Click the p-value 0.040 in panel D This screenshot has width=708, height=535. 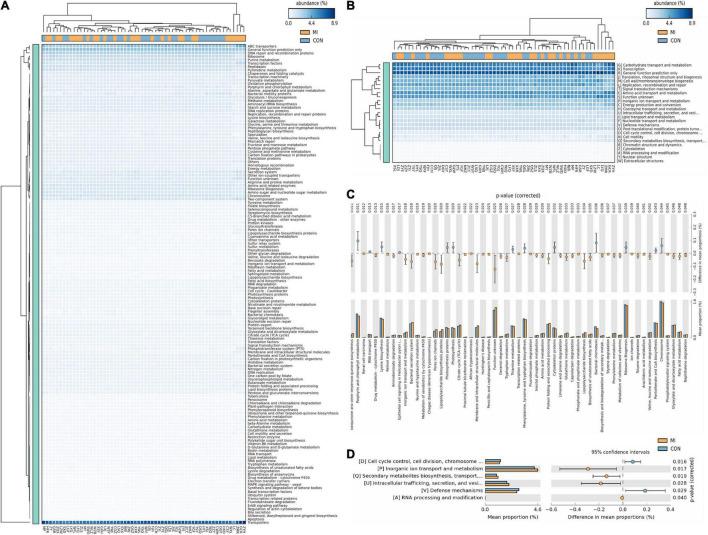pos(679,498)
